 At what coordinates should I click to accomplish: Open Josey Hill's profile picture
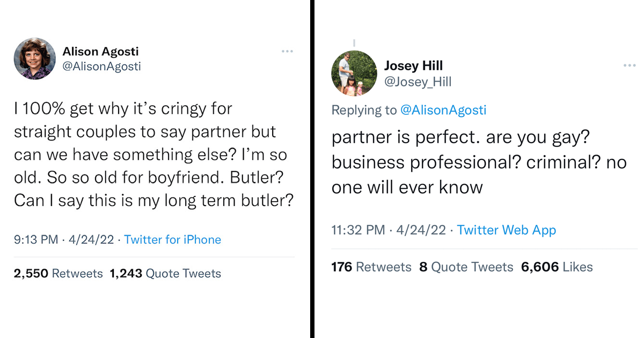click(x=355, y=73)
